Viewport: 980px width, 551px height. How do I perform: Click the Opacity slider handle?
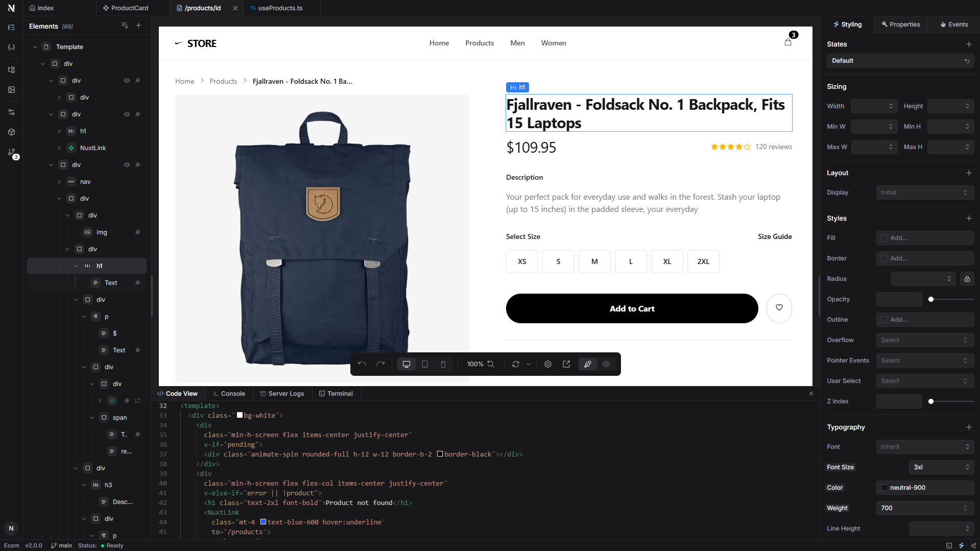click(x=931, y=299)
